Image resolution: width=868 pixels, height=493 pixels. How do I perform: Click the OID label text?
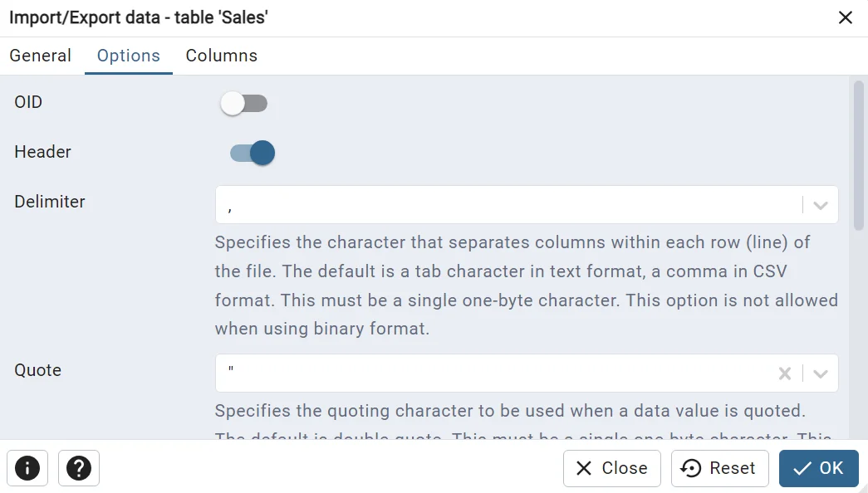coord(28,102)
